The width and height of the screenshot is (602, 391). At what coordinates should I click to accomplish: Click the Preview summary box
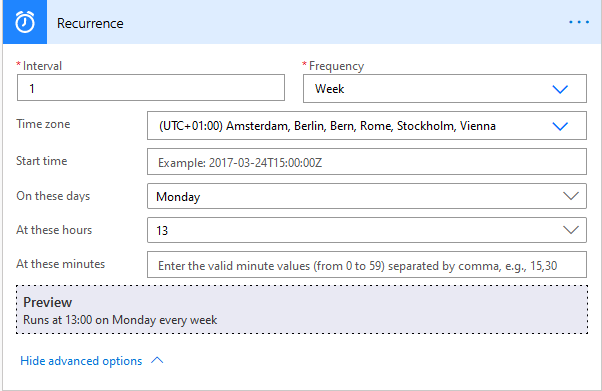302,310
